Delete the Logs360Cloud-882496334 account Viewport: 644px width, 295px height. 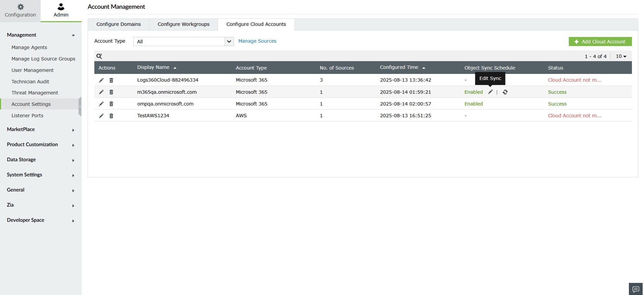pyautogui.click(x=111, y=80)
